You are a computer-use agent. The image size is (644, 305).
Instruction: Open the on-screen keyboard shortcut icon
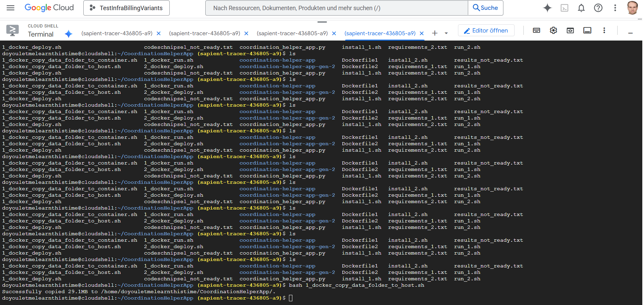(x=537, y=30)
